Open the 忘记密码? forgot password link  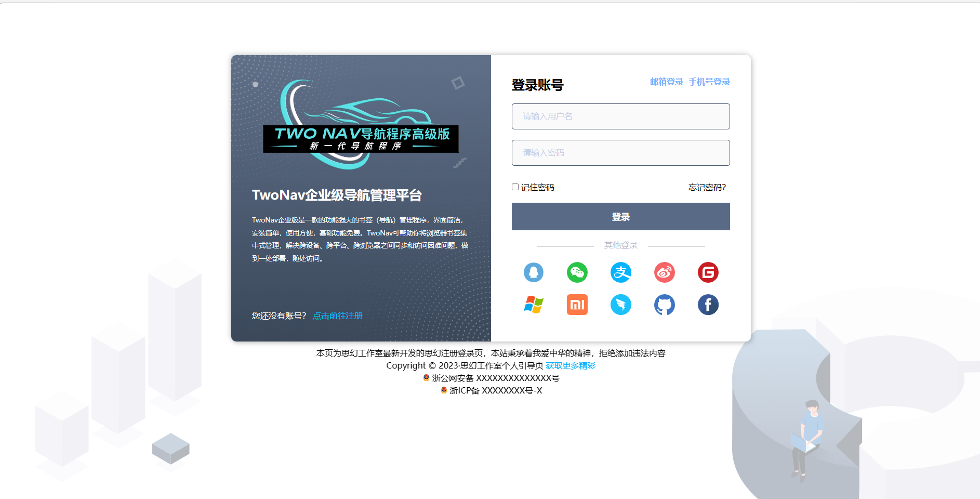707,187
